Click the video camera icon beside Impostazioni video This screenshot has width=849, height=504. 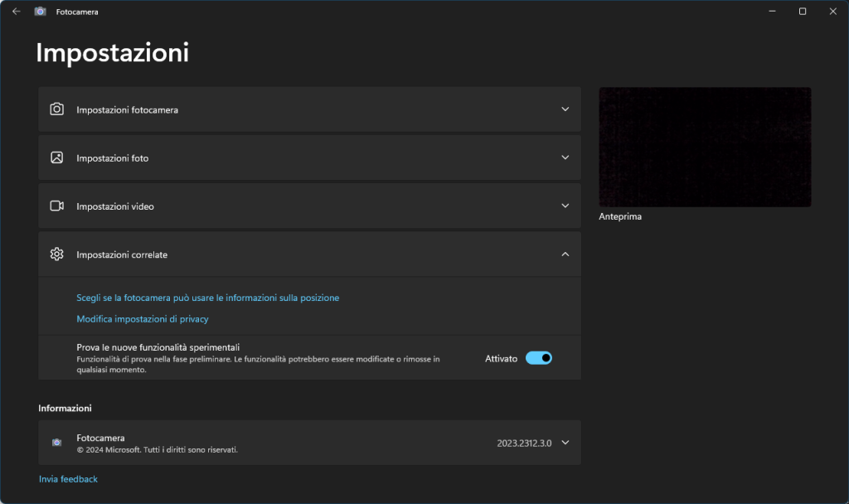[x=56, y=206]
